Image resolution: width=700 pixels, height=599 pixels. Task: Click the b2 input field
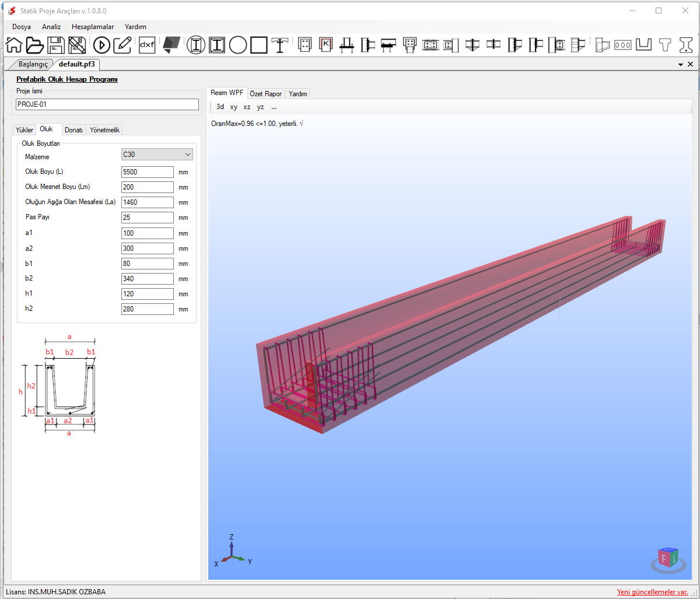(148, 279)
